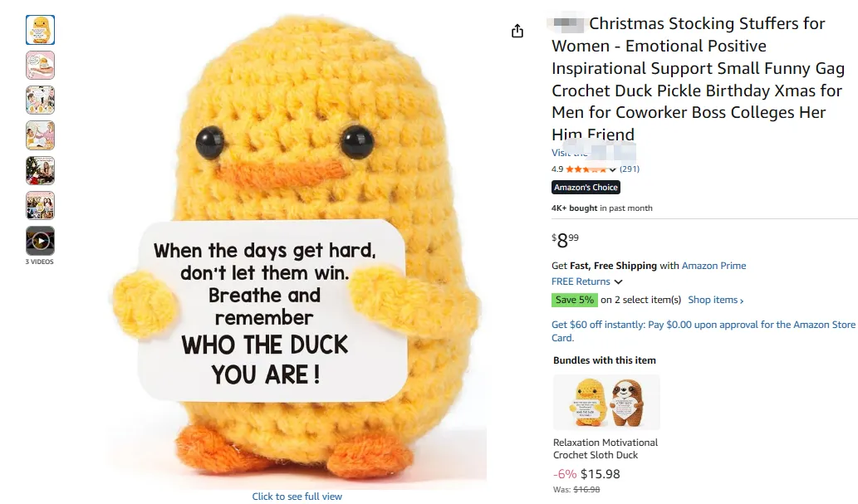Select the first duck thumbnail image

[x=40, y=30]
